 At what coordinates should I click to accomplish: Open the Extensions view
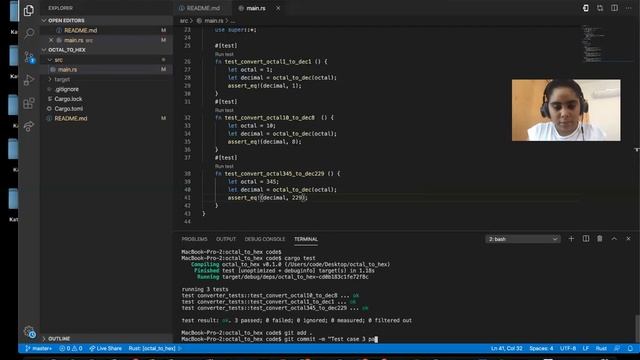29,103
